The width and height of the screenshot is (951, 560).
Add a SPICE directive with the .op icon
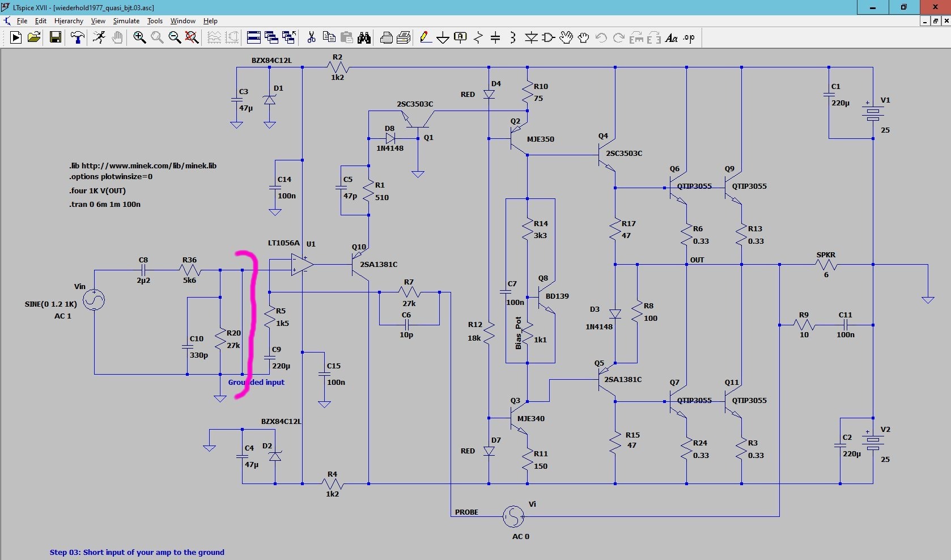click(x=689, y=37)
